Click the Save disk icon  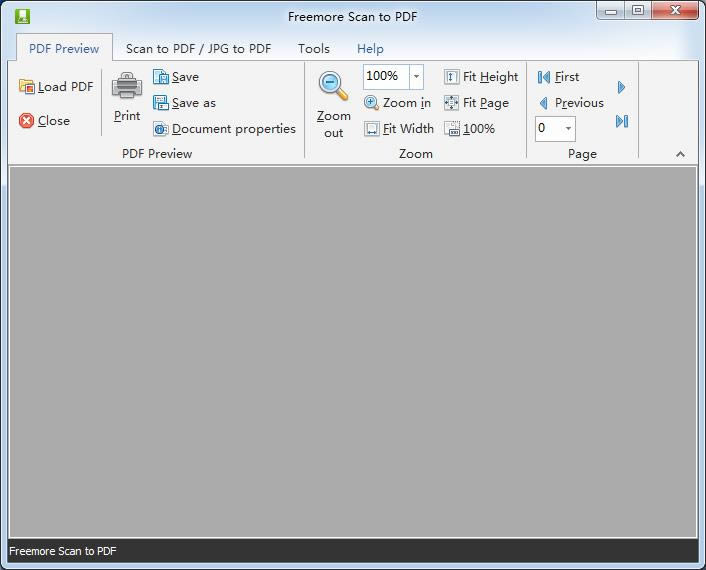161,77
